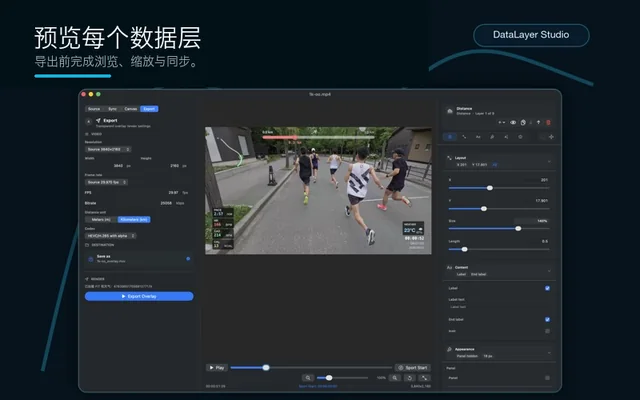Select the layout position inspector icon

(x=464, y=137)
